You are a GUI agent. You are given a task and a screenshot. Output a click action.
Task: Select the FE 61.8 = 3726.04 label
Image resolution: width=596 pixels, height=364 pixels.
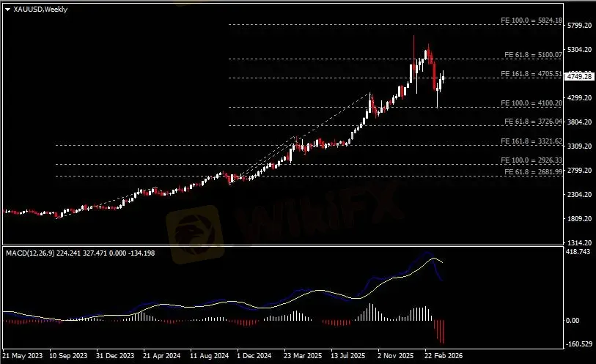tap(533, 122)
